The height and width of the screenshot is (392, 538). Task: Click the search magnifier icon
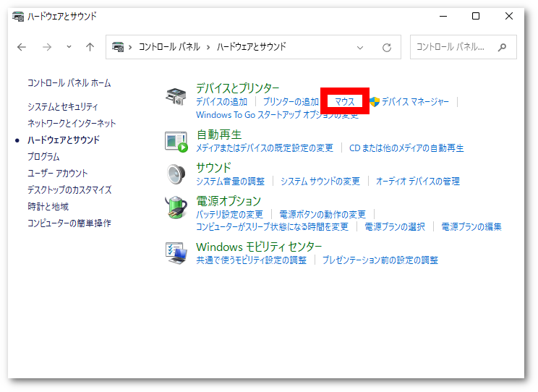503,47
